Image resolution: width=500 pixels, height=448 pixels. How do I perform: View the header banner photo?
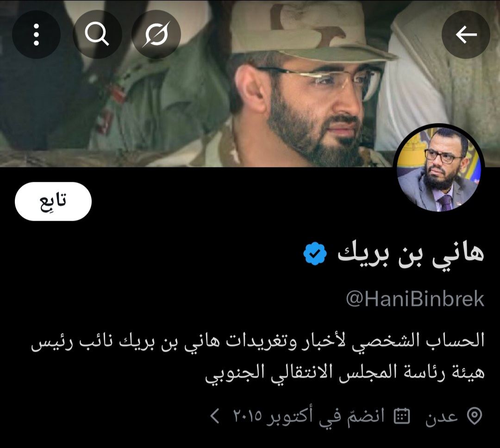tap(250, 83)
